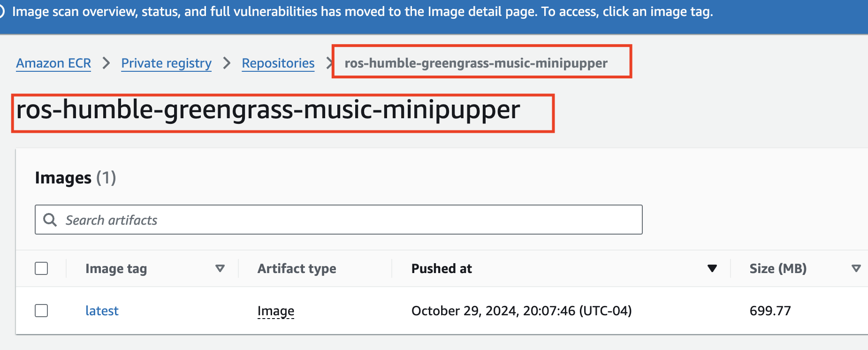Check the box for the latest image
868x350 pixels.
coord(41,311)
